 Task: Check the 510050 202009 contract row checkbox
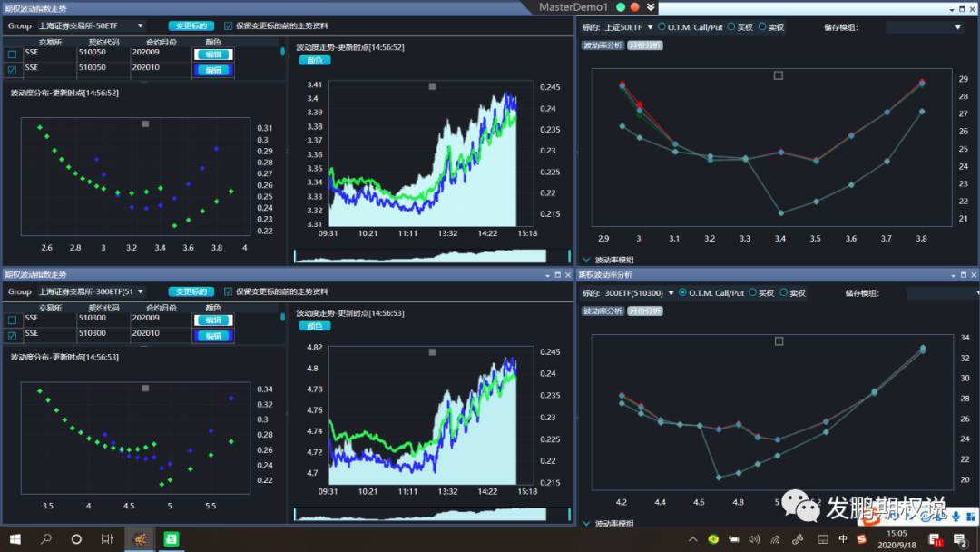(x=12, y=54)
